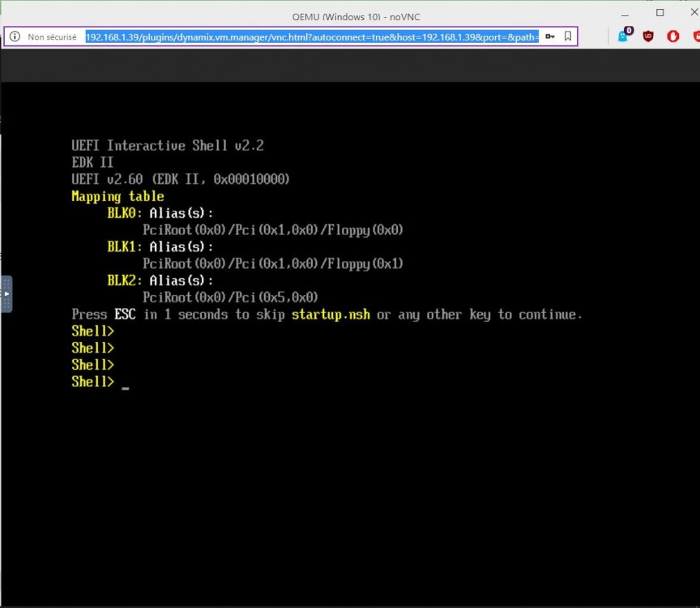Click the first Shell> prompt line
Image resolution: width=700 pixels, height=608 pixels.
click(93, 331)
